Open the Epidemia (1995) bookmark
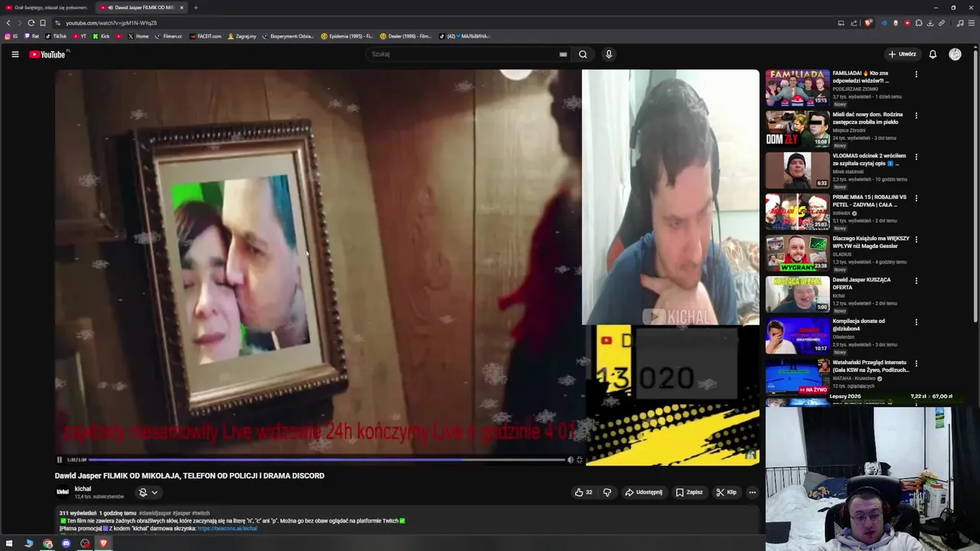This screenshot has height=551, width=980. (347, 36)
